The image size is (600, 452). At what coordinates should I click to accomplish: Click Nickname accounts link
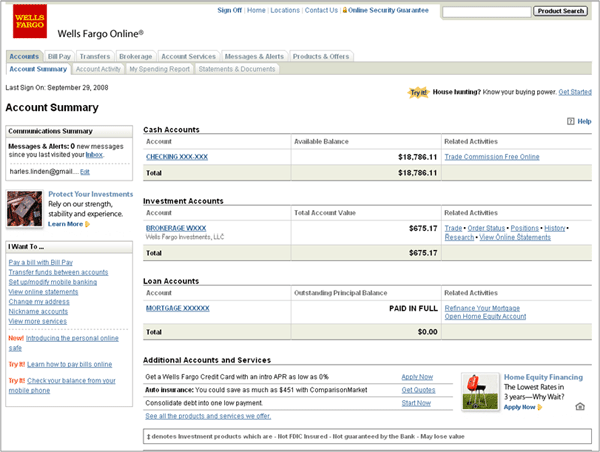[38, 312]
